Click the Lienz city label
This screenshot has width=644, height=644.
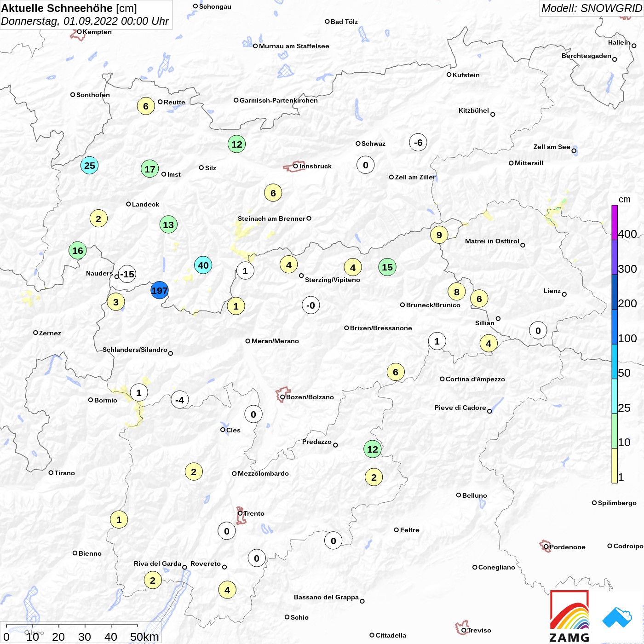point(552,291)
